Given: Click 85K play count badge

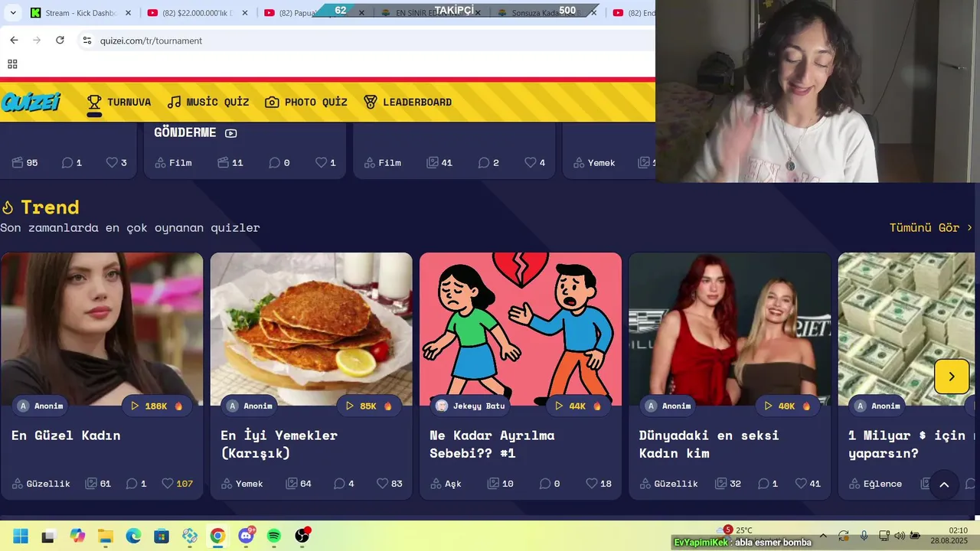Looking at the screenshot, I should coord(369,406).
